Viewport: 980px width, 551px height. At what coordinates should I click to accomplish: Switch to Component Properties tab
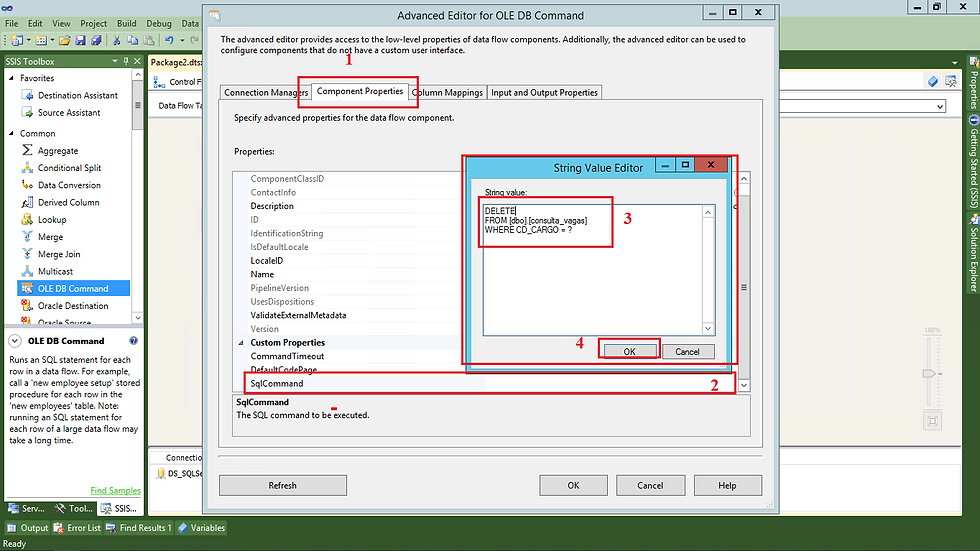click(360, 91)
